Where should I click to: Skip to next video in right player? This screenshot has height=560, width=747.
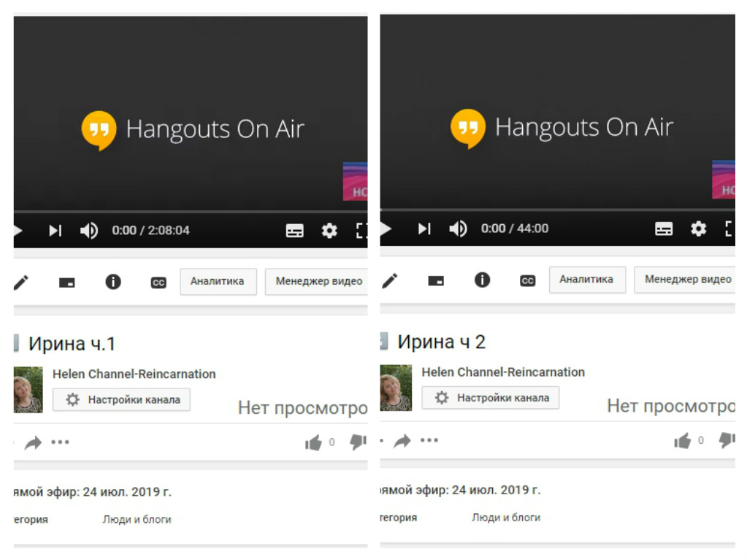424,229
